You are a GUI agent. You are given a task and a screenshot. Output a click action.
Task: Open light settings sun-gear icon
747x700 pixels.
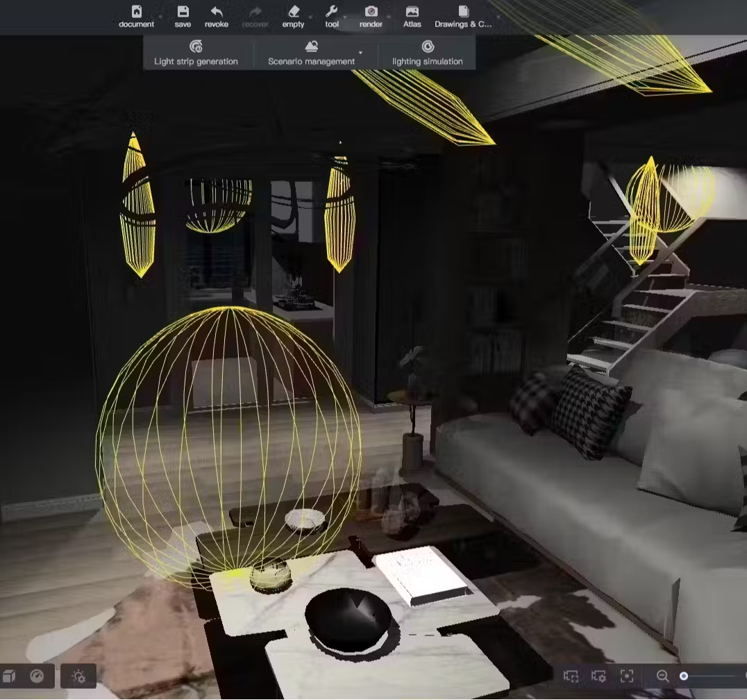pos(78,676)
